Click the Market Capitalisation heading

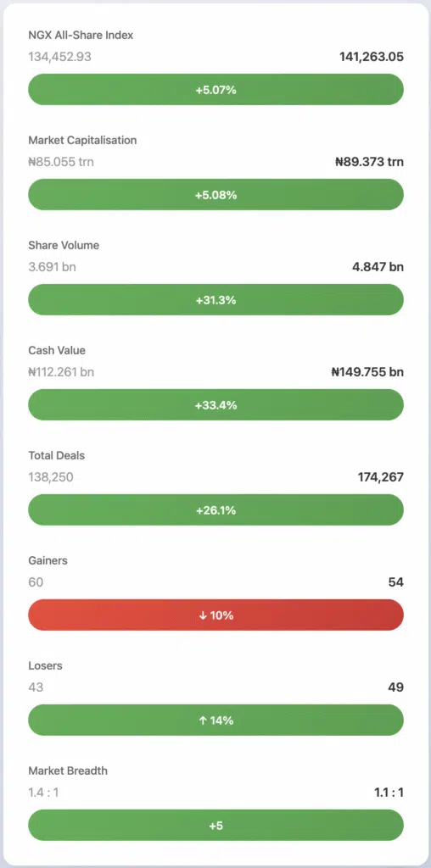[82, 140]
